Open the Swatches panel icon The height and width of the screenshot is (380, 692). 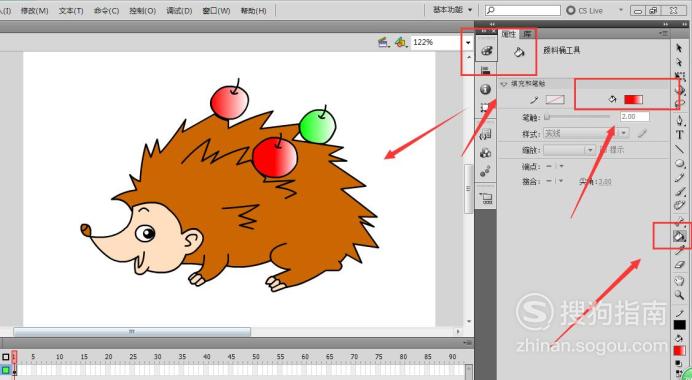486,70
